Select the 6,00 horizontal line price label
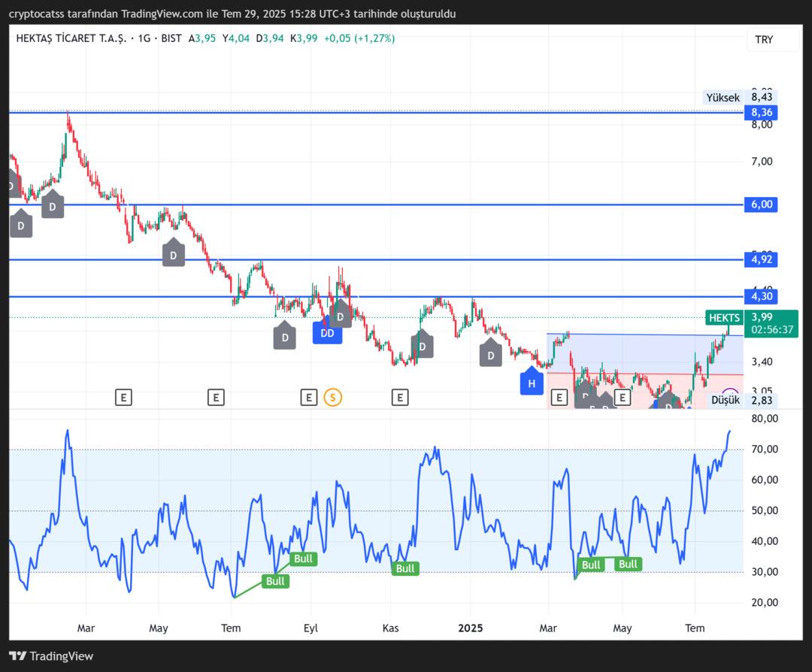812x672 pixels. coord(761,204)
